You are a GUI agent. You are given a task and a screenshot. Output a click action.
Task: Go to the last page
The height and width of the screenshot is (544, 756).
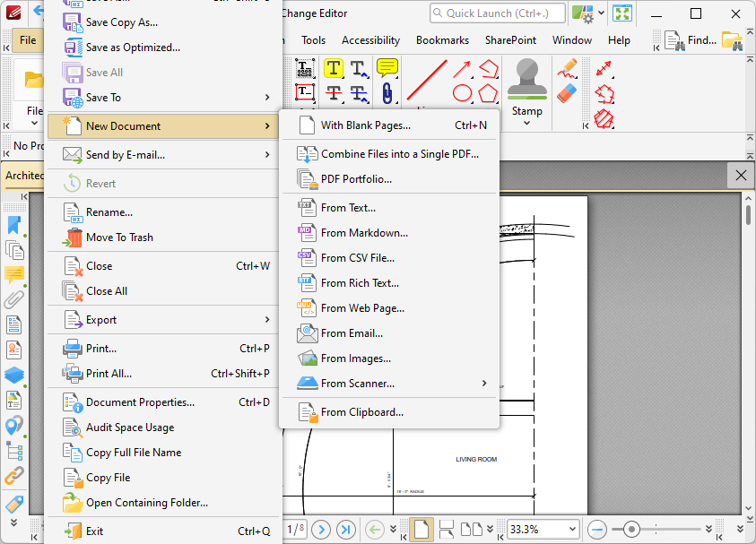click(x=345, y=530)
